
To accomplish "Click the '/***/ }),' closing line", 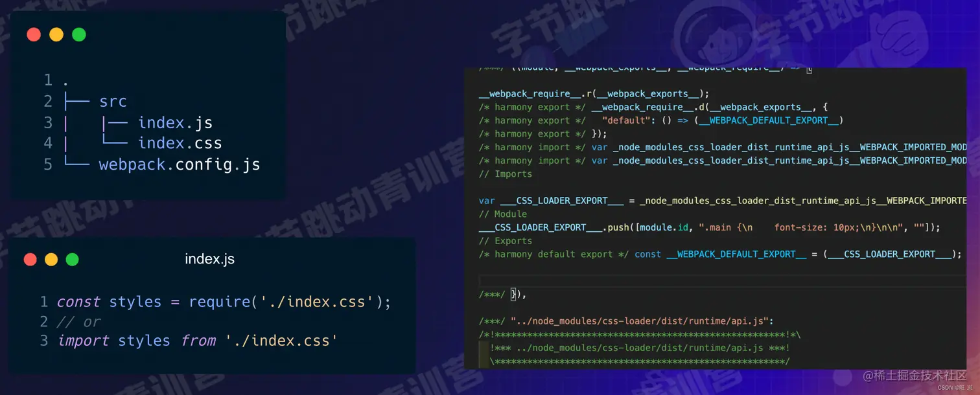I will tap(503, 295).
